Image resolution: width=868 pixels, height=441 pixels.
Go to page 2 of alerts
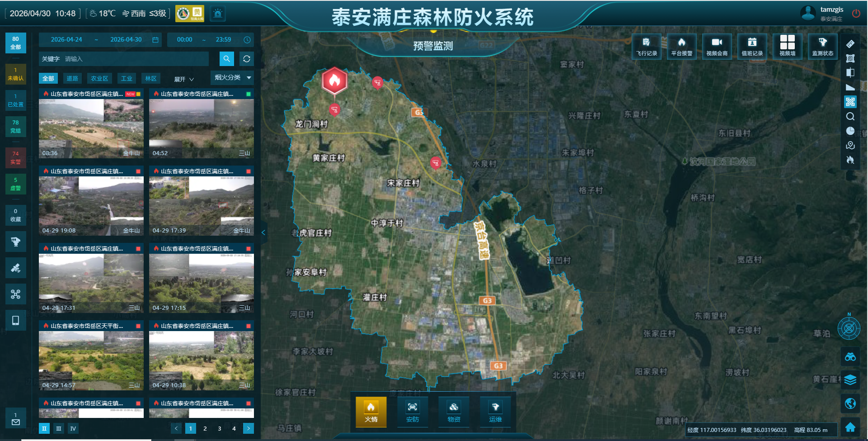coord(205,428)
